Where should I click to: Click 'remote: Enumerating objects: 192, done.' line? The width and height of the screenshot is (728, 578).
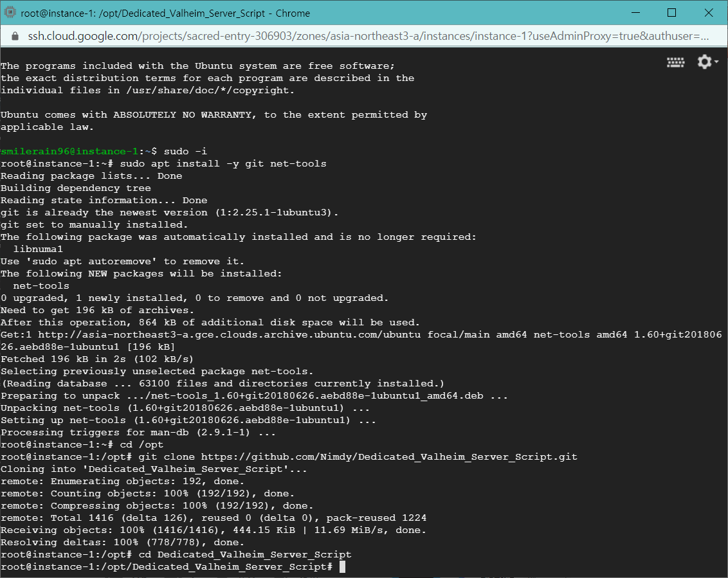point(122,482)
